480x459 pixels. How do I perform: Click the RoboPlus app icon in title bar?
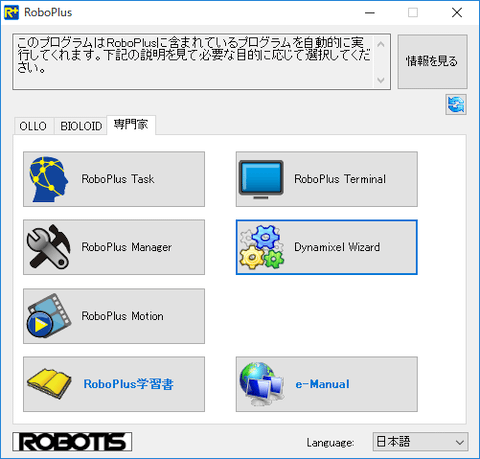coord(11,13)
